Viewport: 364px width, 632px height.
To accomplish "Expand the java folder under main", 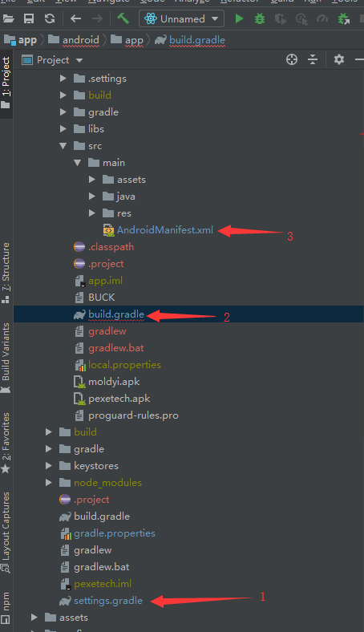I will 92,196.
